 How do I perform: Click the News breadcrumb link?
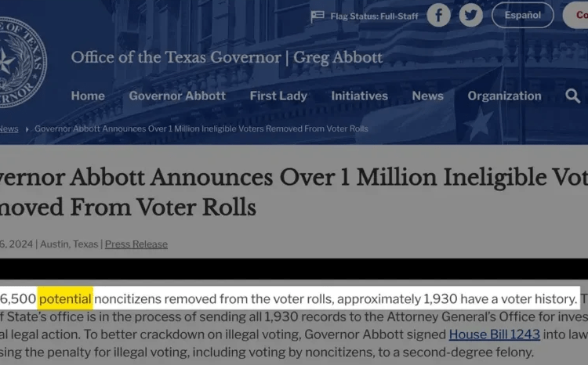(x=9, y=129)
